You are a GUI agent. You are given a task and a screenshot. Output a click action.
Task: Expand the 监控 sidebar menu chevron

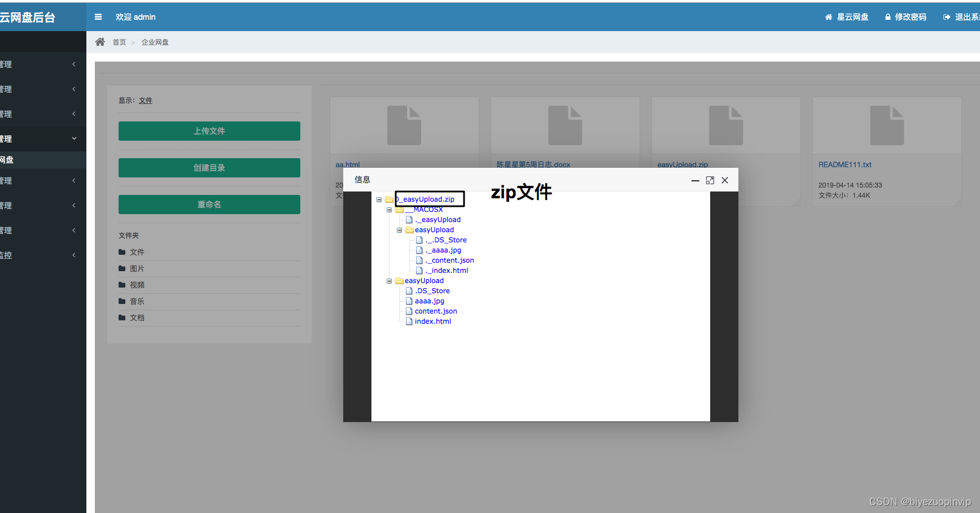point(74,255)
